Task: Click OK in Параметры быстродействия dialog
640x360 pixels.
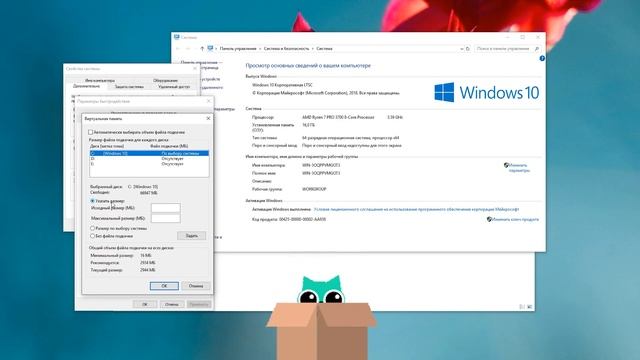Action: 144,304
